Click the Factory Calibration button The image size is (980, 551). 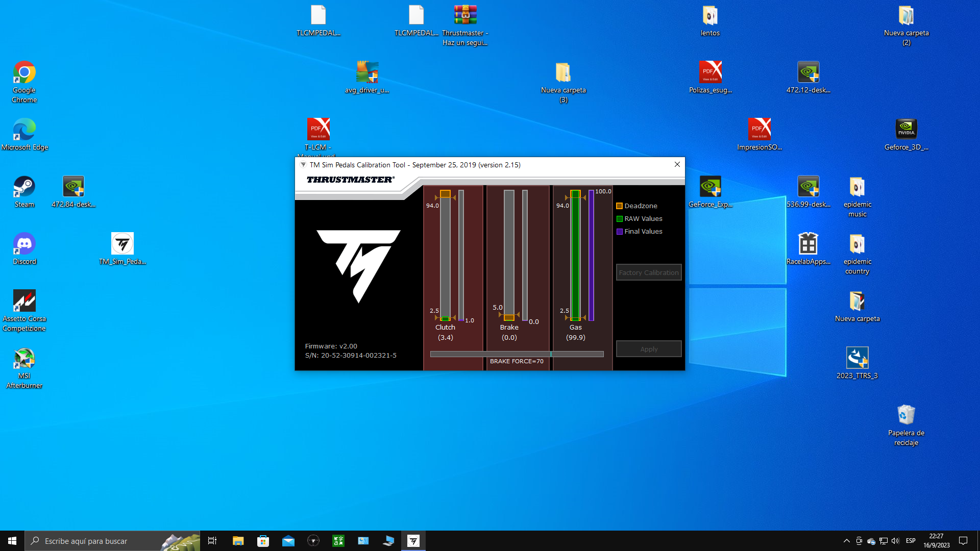[649, 272]
